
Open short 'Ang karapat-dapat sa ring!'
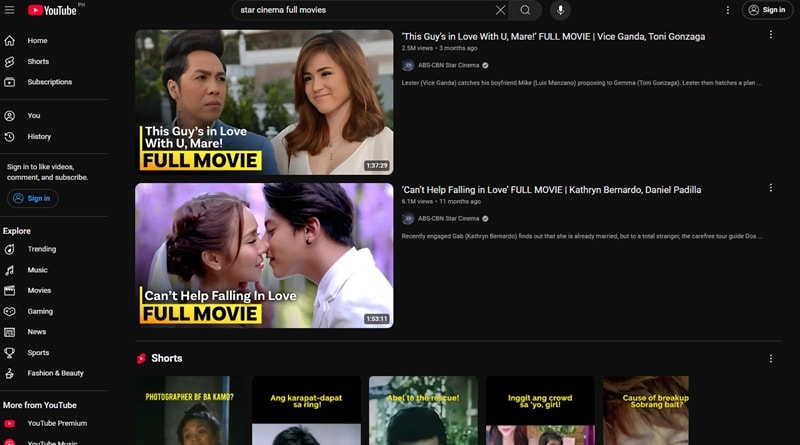tap(306, 411)
